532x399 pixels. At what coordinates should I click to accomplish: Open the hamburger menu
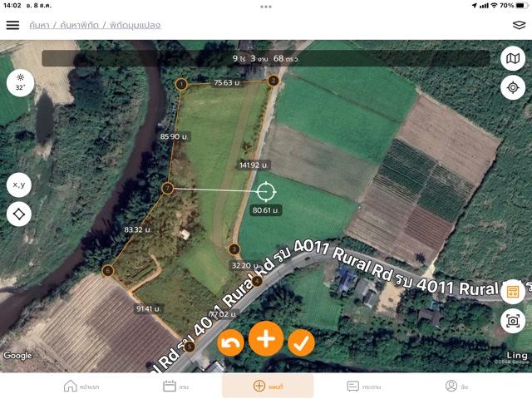point(12,25)
